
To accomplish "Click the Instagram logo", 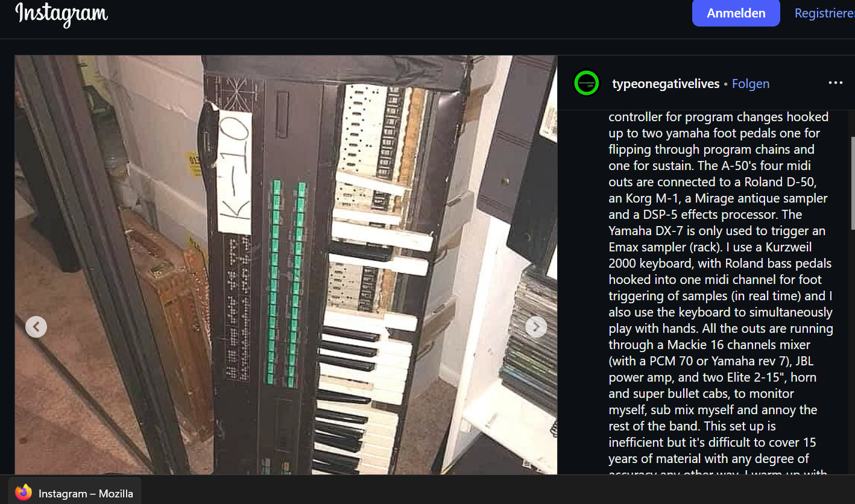I will click(x=62, y=14).
